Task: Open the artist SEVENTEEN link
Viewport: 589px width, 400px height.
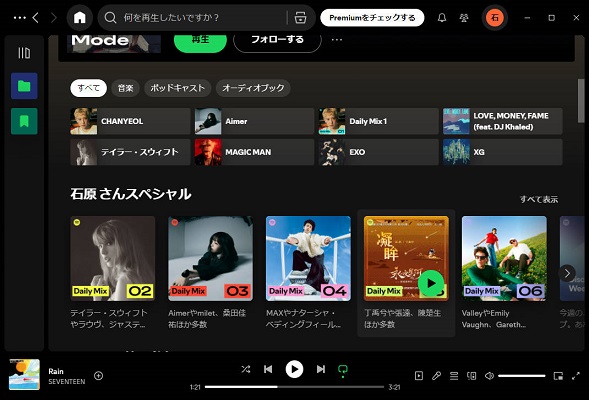Action: pos(67,382)
